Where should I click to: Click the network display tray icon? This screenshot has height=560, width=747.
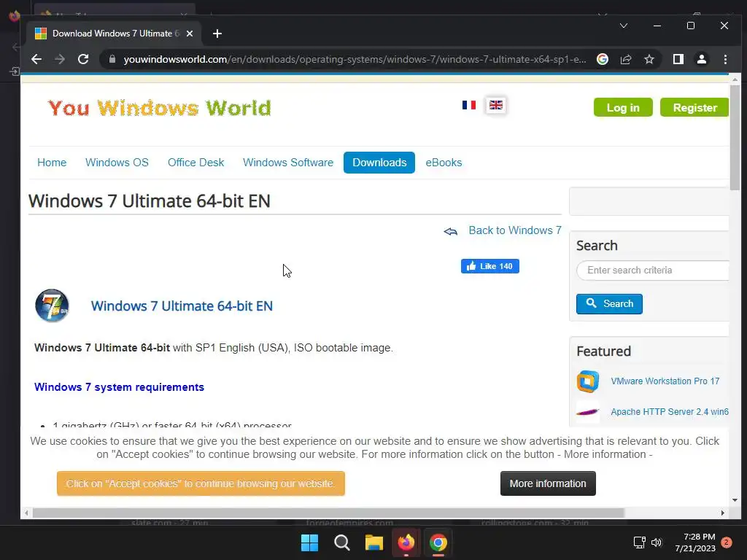coord(639,542)
